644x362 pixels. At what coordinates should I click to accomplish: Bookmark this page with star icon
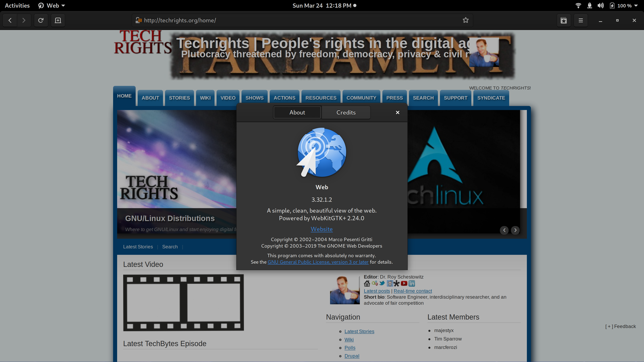point(465,20)
